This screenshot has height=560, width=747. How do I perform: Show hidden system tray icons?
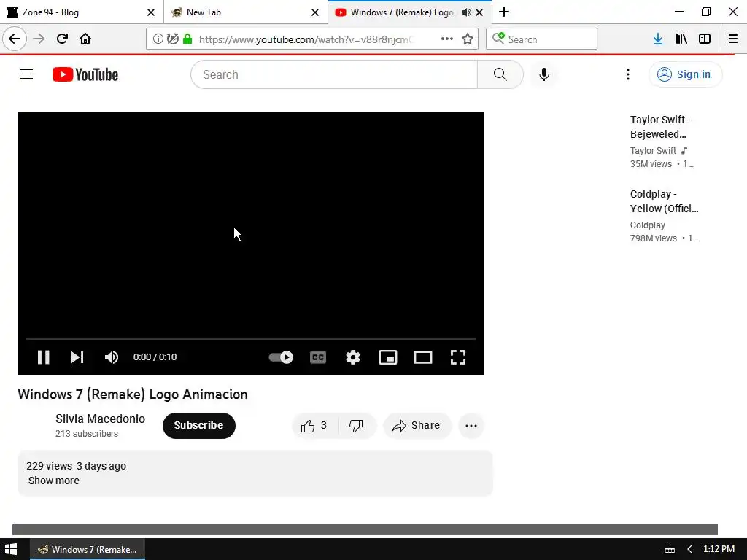[690, 550]
